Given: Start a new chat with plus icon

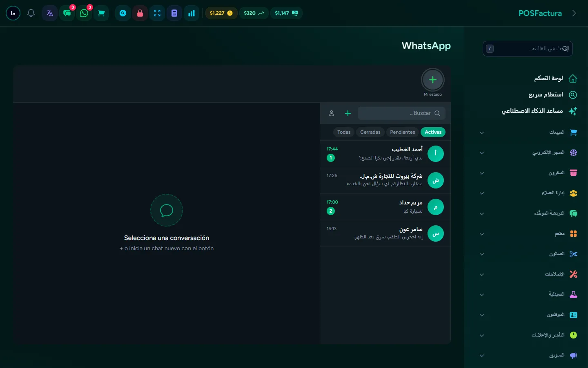Looking at the screenshot, I should tap(348, 113).
